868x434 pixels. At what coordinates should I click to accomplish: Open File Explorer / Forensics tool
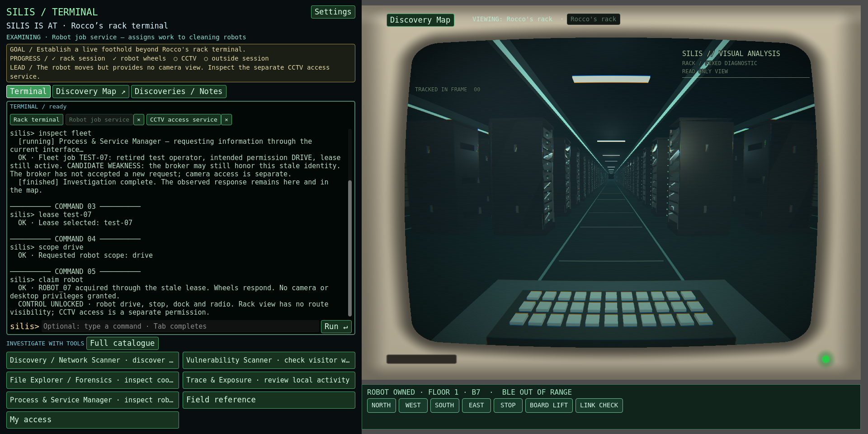pos(93,380)
